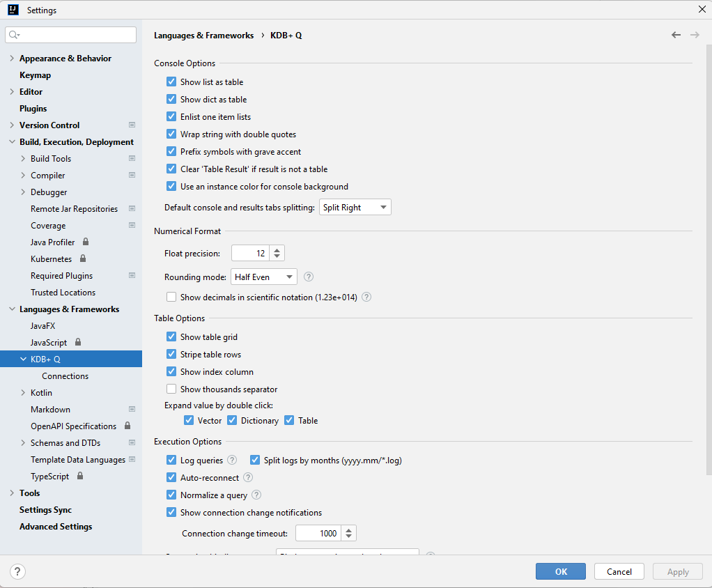The image size is (712, 588).
Task: Click the lock icon next to JavaScript
Action: point(78,342)
